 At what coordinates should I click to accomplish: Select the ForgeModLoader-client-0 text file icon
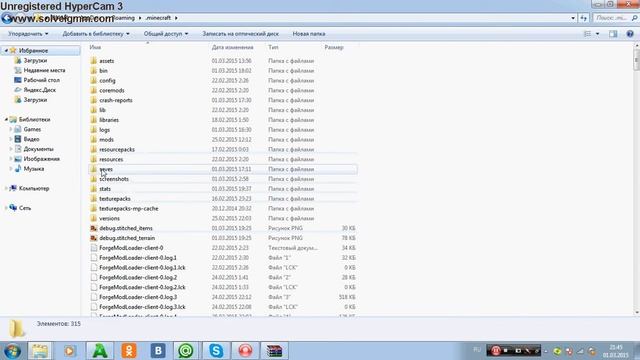[93, 248]
